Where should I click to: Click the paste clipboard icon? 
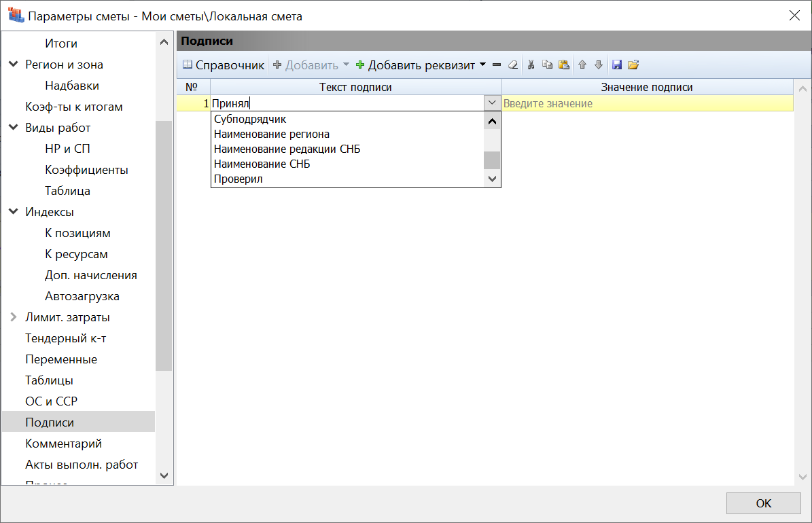click(x=563, y=65)
